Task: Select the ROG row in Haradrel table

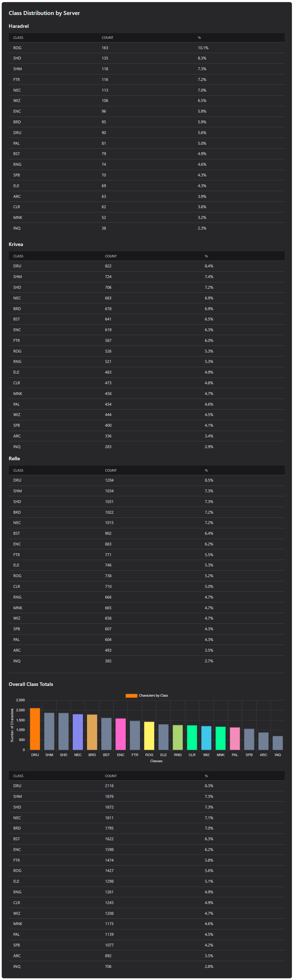Action: (x=147, y=48)
